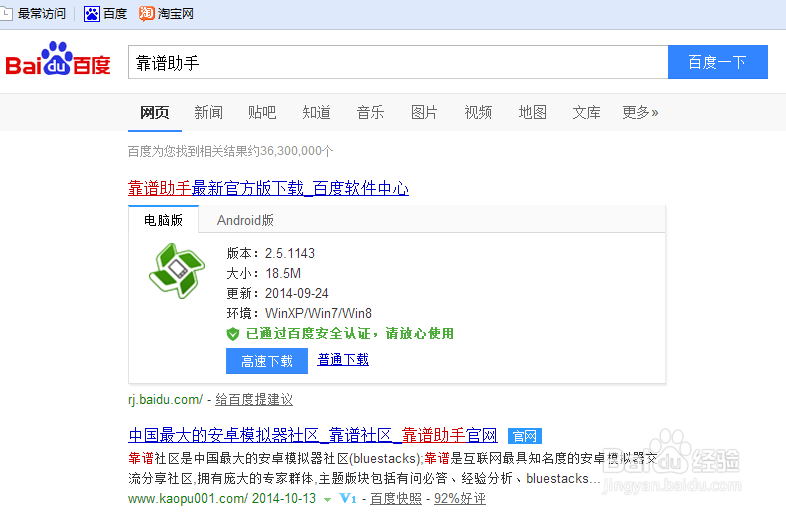The width and height of the screenshot is (786, 513).
Task: Switch to the 图片 tab
Action: click(424, 112)
